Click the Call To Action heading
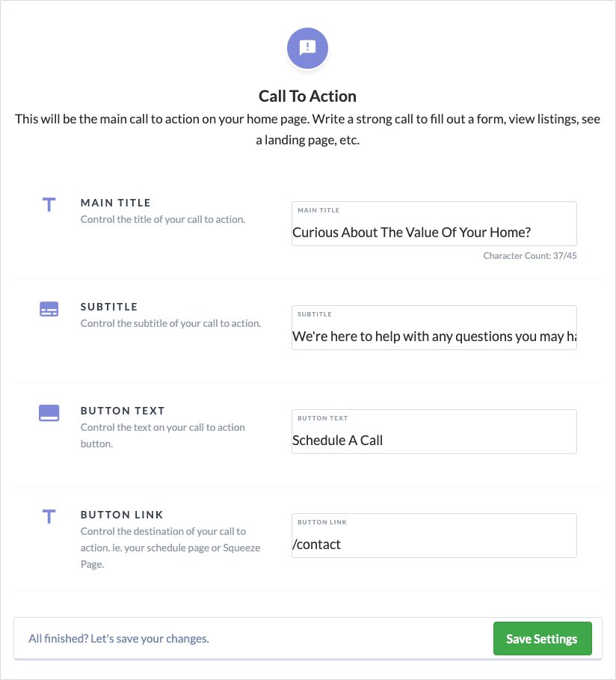Viewport: 616px width, 680px height. [307, 97]
